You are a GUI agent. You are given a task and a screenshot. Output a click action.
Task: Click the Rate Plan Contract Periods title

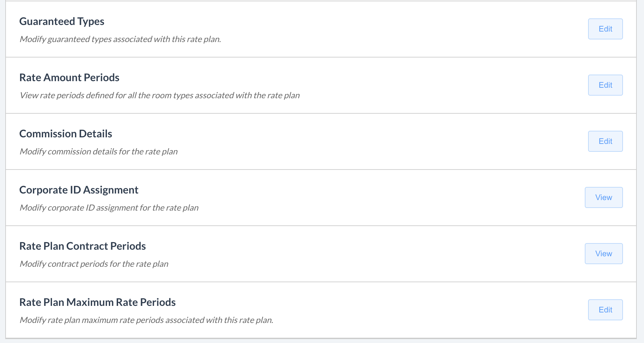coord(83,246)
